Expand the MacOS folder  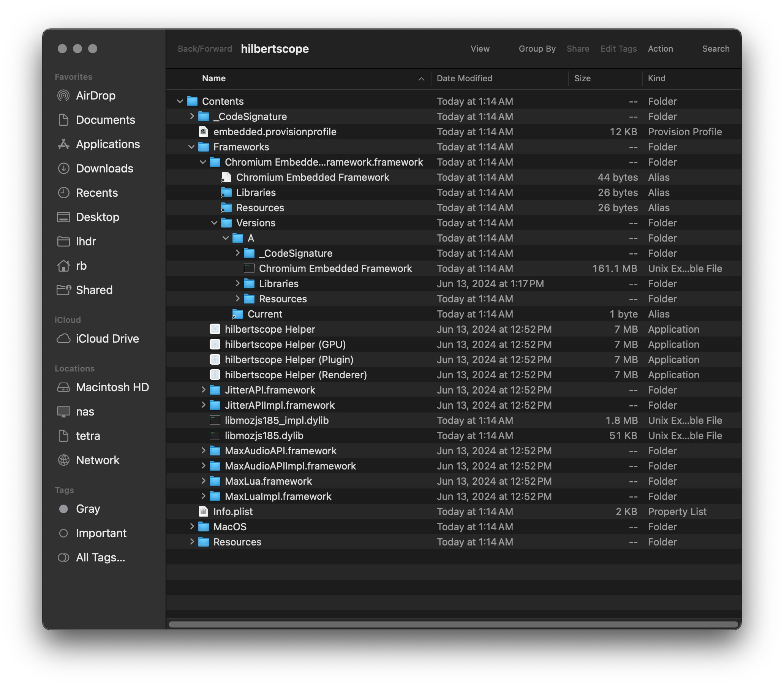[192, 527]
